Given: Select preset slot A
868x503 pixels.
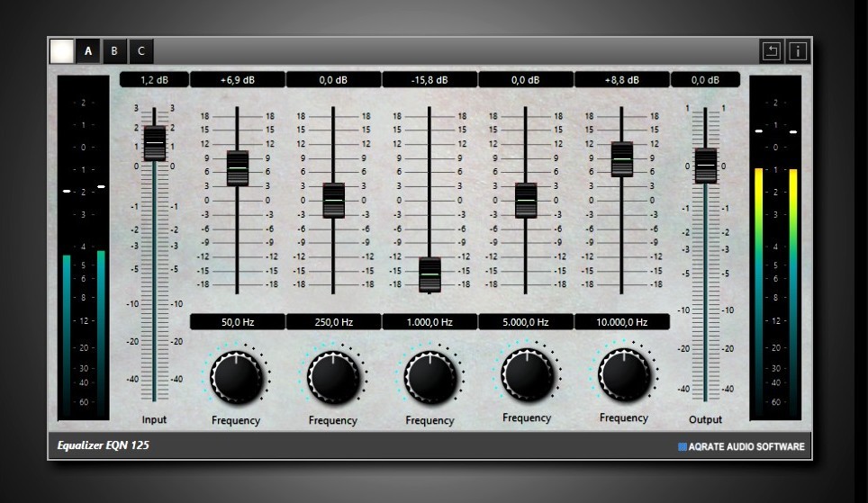Looking at the screenshot, I should (x=87, y=50).
